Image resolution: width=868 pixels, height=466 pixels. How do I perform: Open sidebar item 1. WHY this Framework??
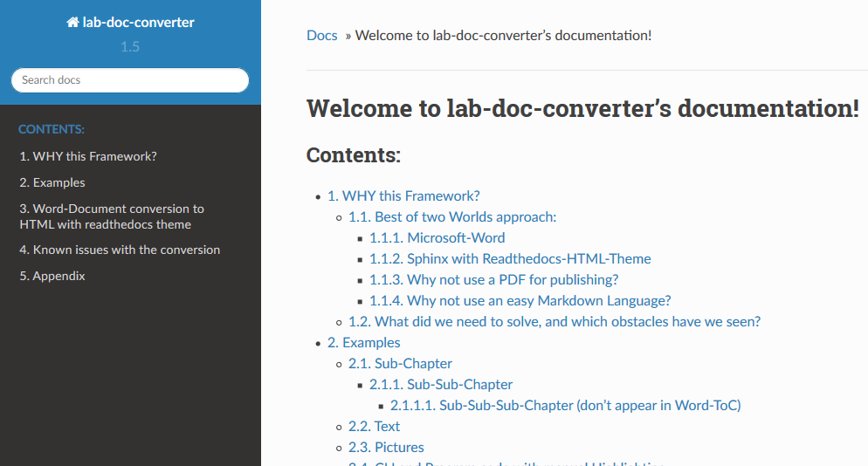(x=88, y=156)
